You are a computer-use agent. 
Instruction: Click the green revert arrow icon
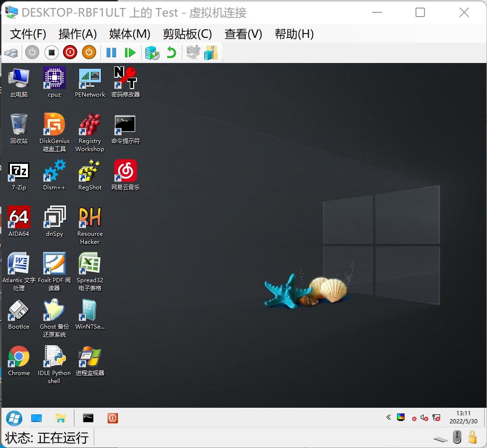(171, 53)
